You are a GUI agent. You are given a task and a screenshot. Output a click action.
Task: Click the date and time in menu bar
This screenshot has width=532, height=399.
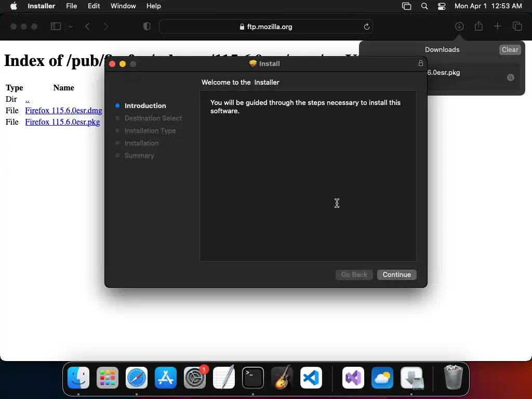pos(488,6)
